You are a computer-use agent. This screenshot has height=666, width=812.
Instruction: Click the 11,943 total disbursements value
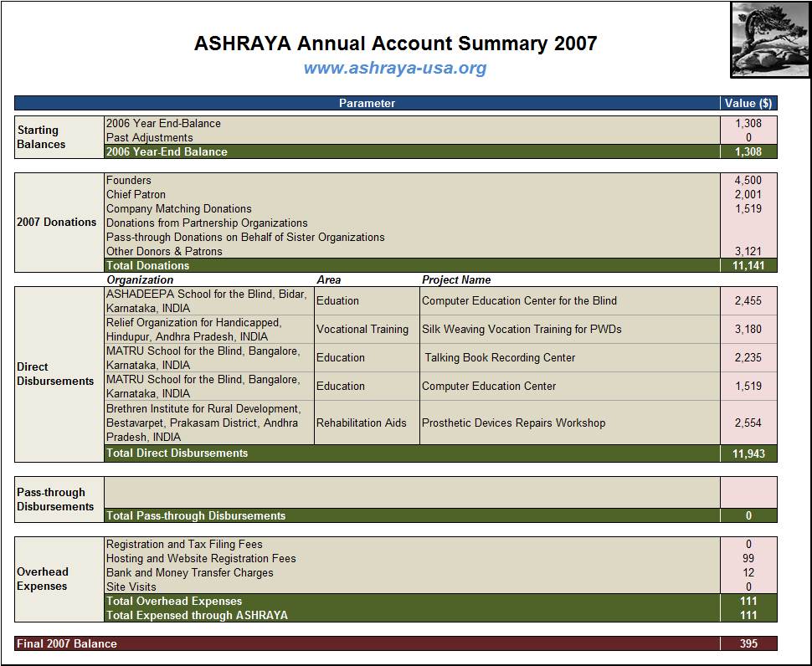(x=748, y=453)
